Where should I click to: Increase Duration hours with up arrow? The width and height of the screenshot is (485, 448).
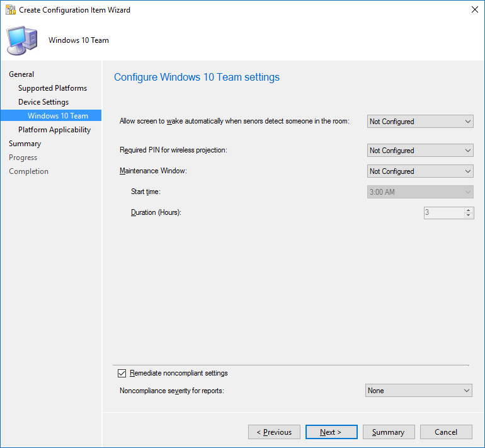468,210
